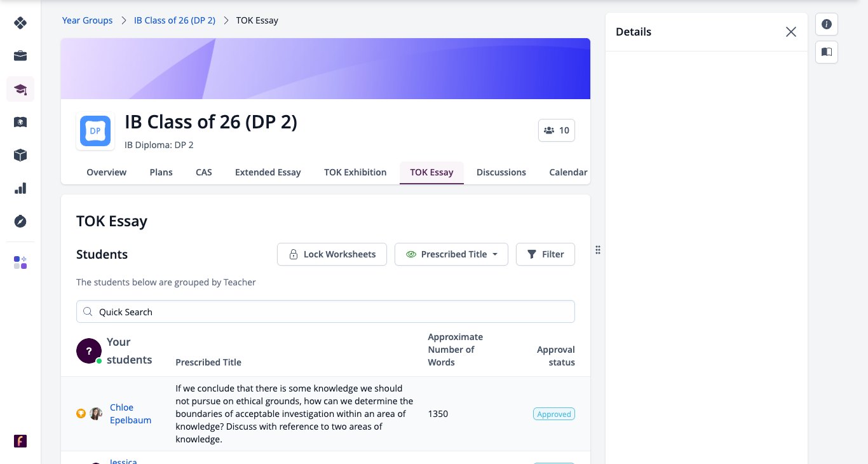Click the 1350 word count value
Screen dimensions: 868x464
tap(438, 414)
